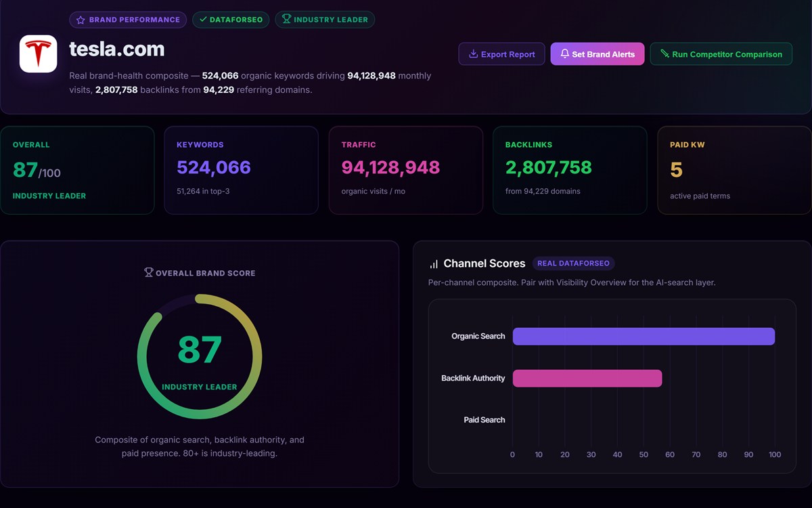Open the Traffic card
The height and width of the screenshot is (508, 812).
(x=406, y=170)
